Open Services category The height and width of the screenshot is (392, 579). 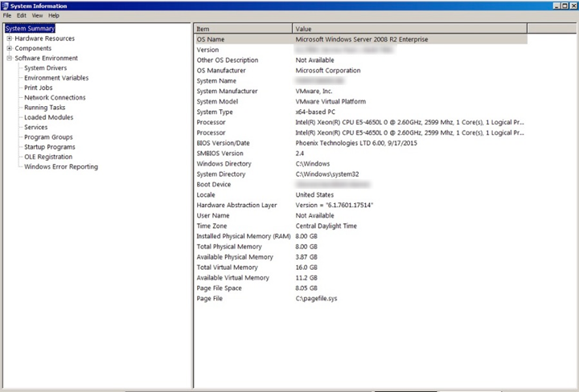click(x=35, y=128)
